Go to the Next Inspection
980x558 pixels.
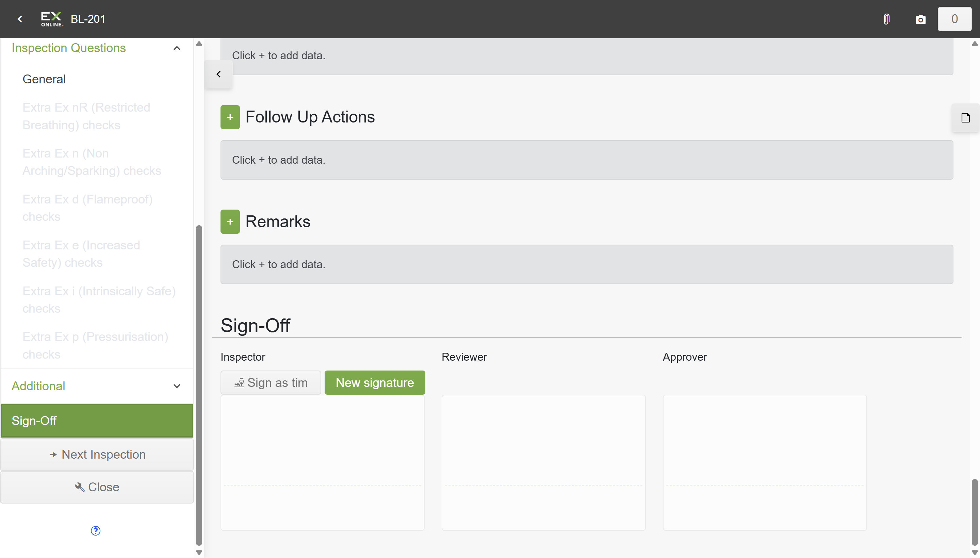tap(97, 454)
